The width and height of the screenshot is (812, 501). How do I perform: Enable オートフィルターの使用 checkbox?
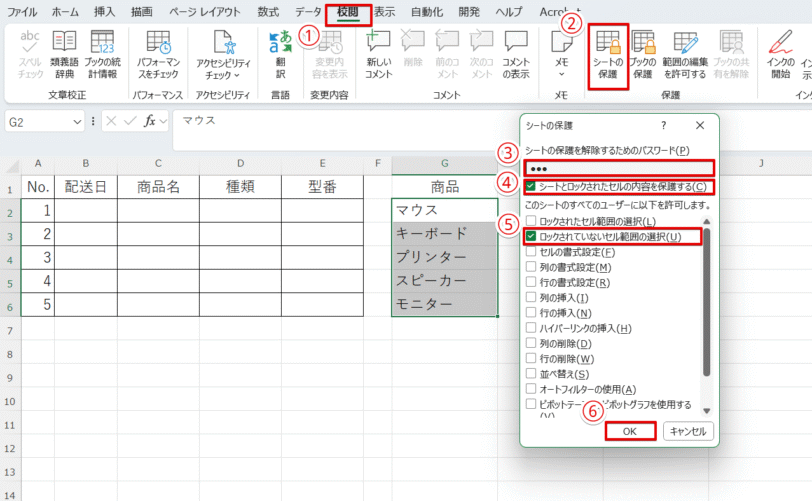531,389
